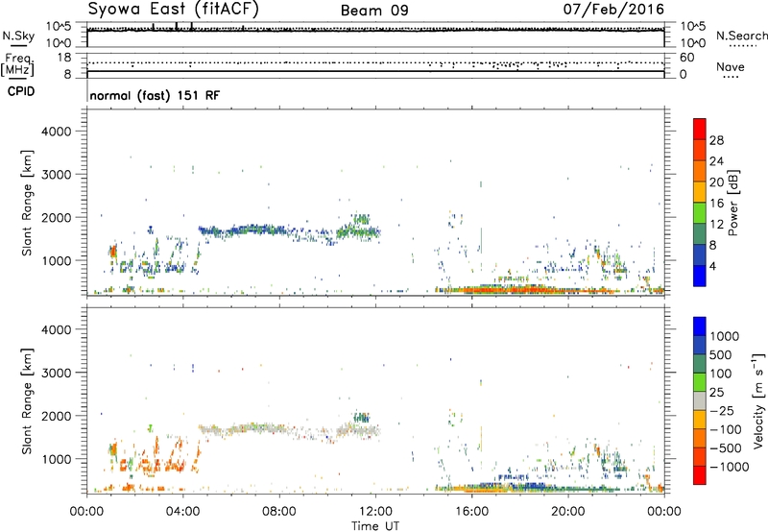Click the dotted line sample under 'Nave'
The image size is (768, 532).
731,78
